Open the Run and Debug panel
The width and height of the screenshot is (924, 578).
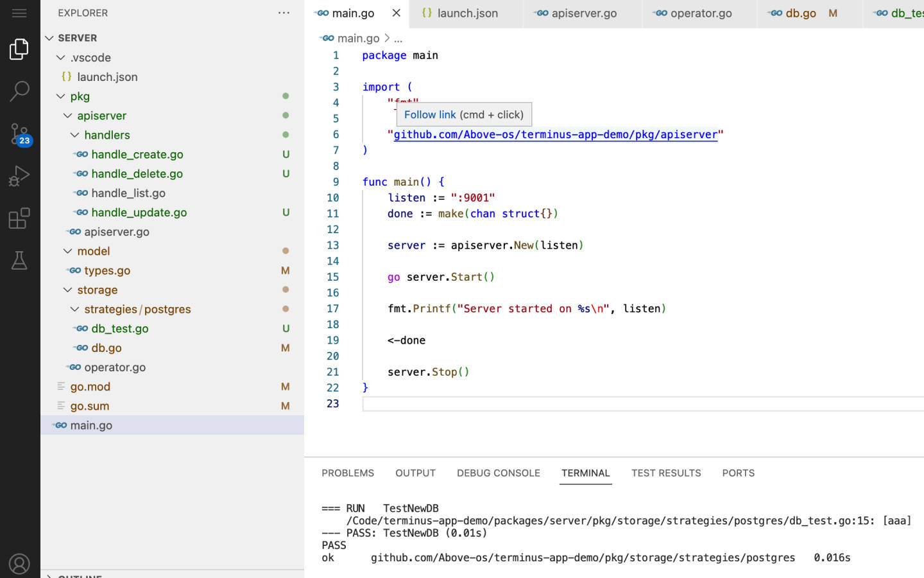point(19,175)
